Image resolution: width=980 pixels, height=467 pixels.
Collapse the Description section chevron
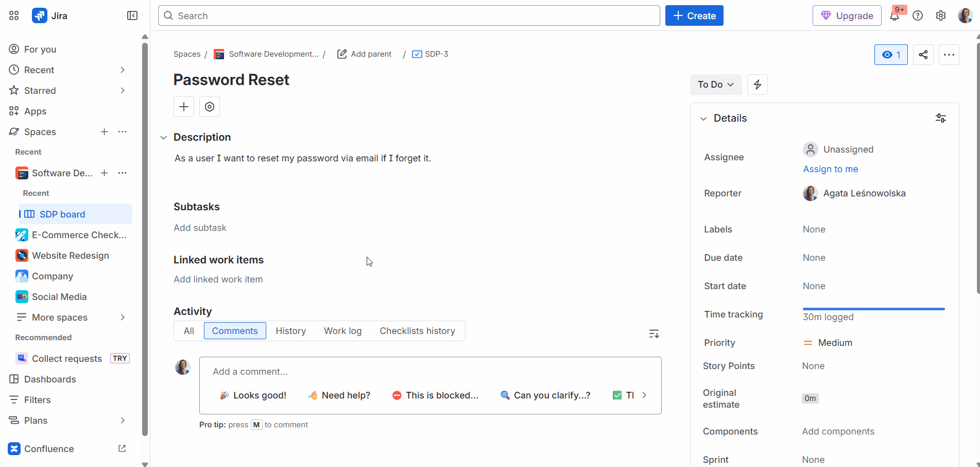pos(163,138)
